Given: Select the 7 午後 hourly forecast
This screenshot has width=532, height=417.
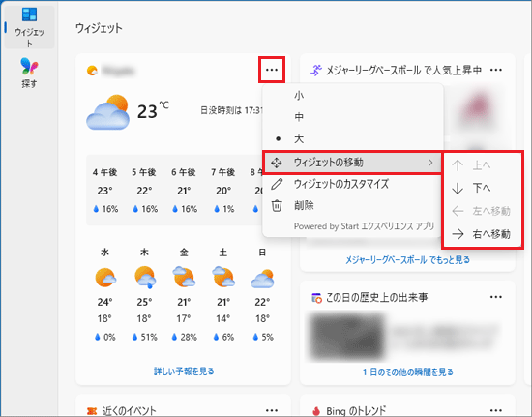Looking at the screenshot, I should point(223,191).
